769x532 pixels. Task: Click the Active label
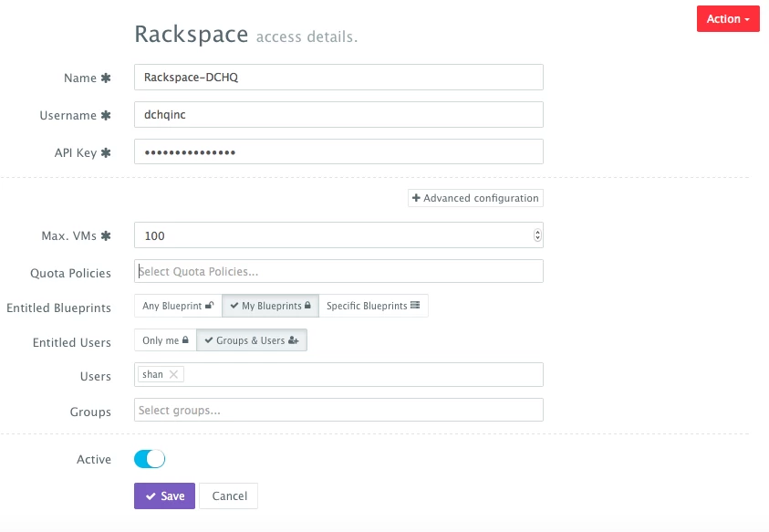(x=94, y=459)
